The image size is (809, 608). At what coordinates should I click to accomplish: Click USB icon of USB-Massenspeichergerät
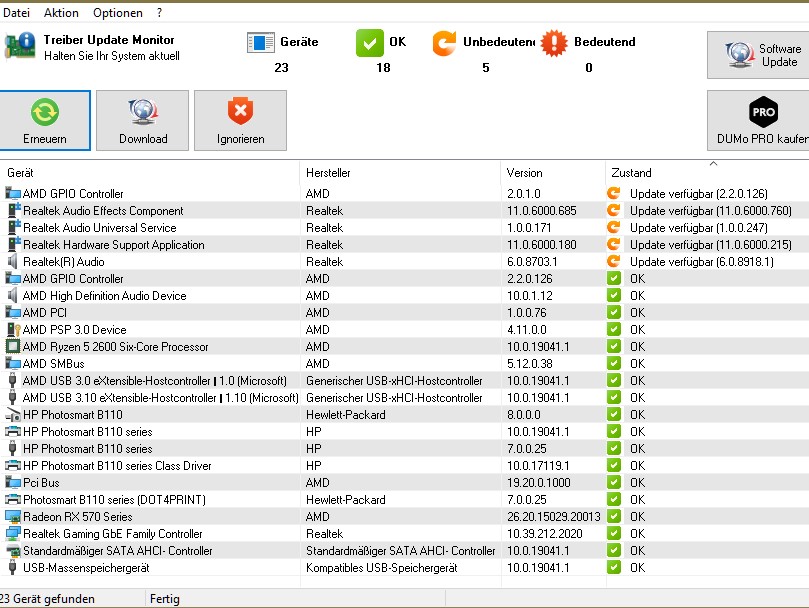tap(13, 568)
